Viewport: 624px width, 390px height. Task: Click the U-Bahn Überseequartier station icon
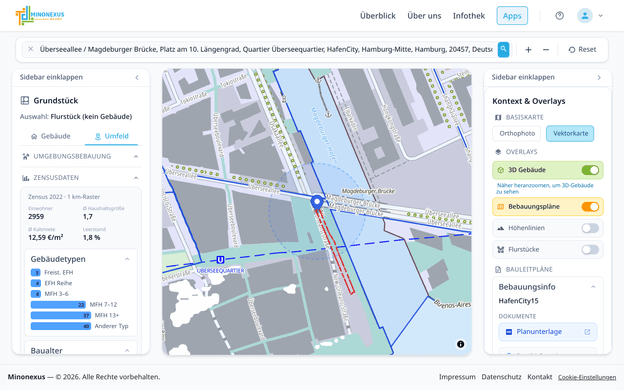(x=220, y=260)
